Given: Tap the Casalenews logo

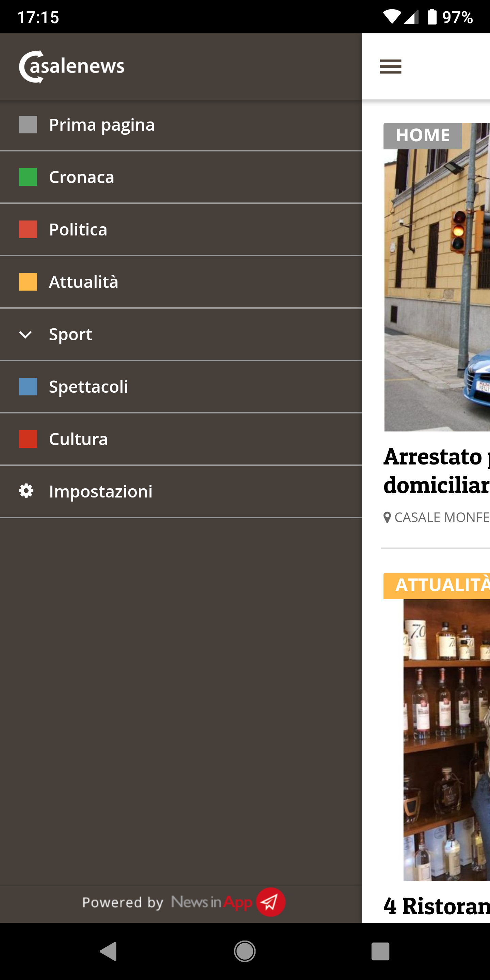Looking at the screenshot, I should (x=72, y=67).
